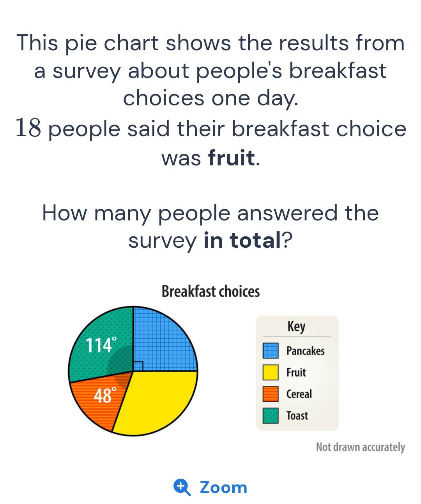421x504 pixels.
Task: Click the Zoom link text
Action: point(223,488)
